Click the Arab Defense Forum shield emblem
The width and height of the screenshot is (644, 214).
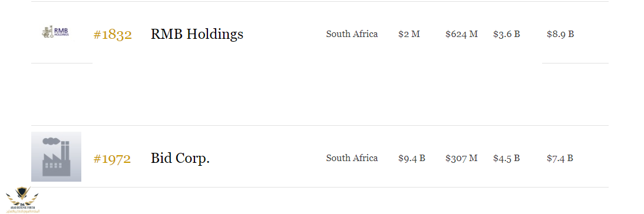pos(21,195)
